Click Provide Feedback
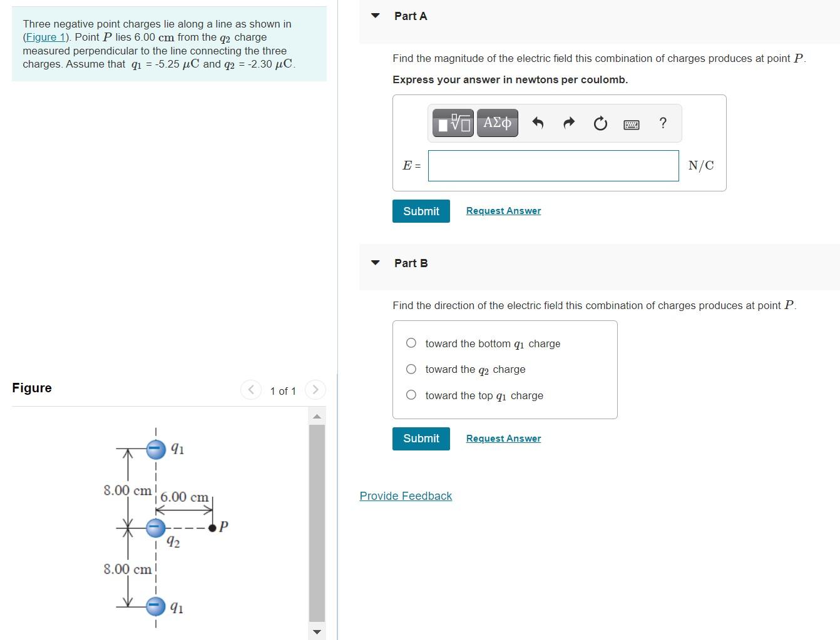Image resolution: width=840 pixels, height=640 pixels. coord(406,495)
